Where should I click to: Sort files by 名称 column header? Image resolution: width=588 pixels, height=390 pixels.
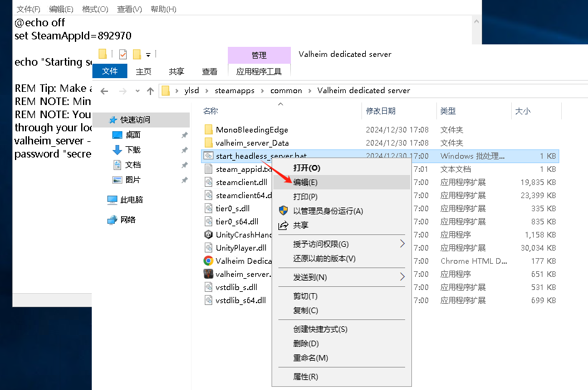coord(282,111)
